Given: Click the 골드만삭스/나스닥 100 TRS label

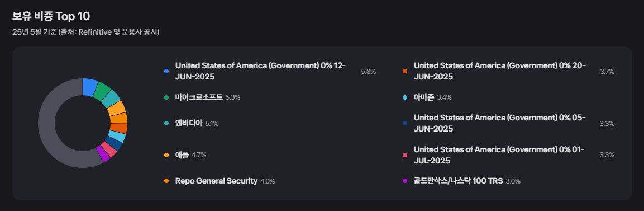Looking at the screenshot, I should 459,181.
